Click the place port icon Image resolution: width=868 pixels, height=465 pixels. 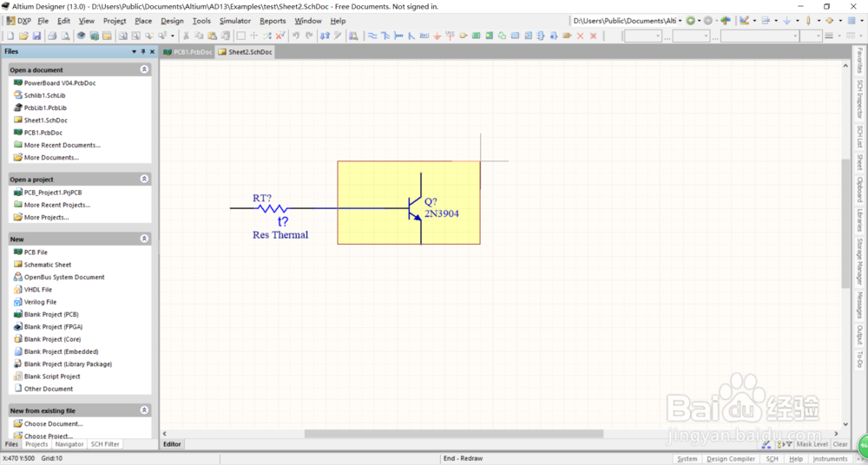pyautogui.click(x=567, y=36)
